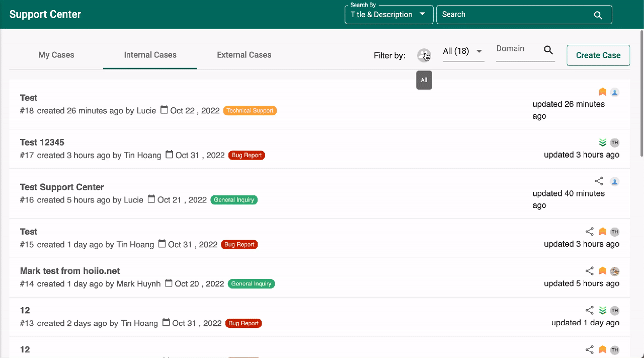The width and height of the screenshot is (644, 358).
Task: Click 'updated 26 minutes ago' text
Action: pos(569,110)
